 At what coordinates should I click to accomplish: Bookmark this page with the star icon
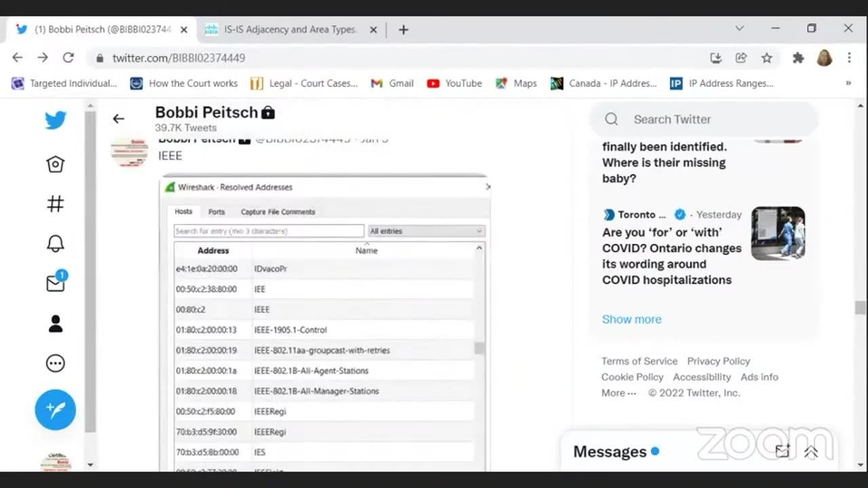[x=766, y=58]
